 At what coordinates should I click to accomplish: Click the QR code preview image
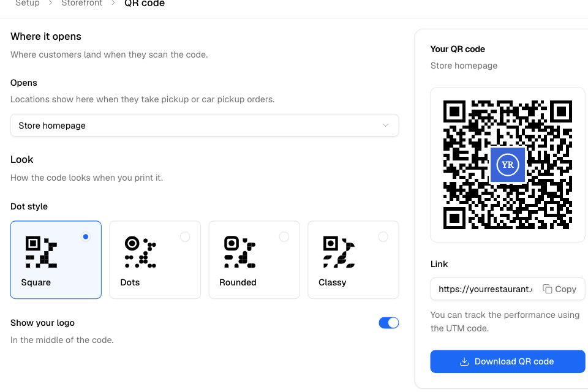coord(507,165)
